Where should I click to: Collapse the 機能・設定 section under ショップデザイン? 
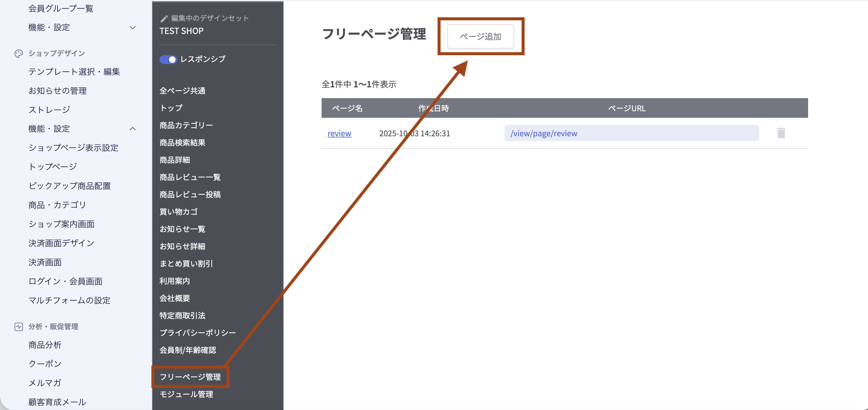click(133, 129)
